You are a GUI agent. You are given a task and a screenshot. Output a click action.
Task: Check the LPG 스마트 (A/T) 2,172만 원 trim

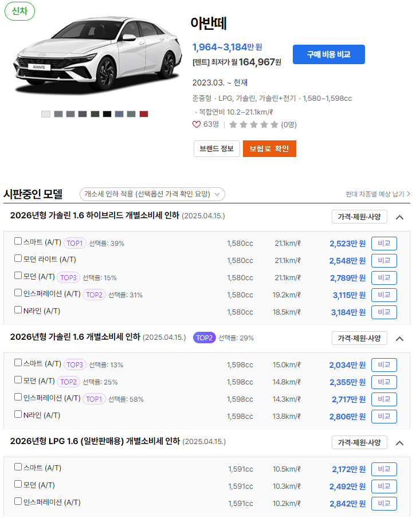point(18,467)
